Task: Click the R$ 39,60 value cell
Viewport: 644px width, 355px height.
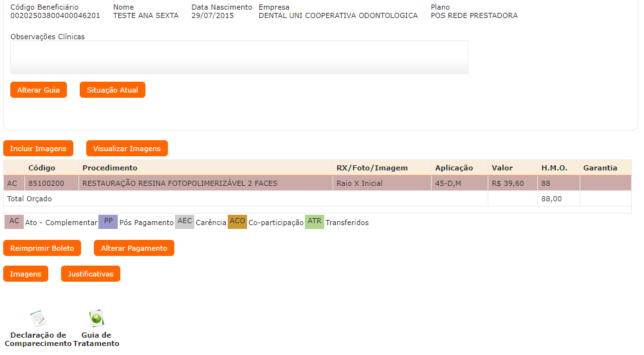Action: tap(513, 183)
